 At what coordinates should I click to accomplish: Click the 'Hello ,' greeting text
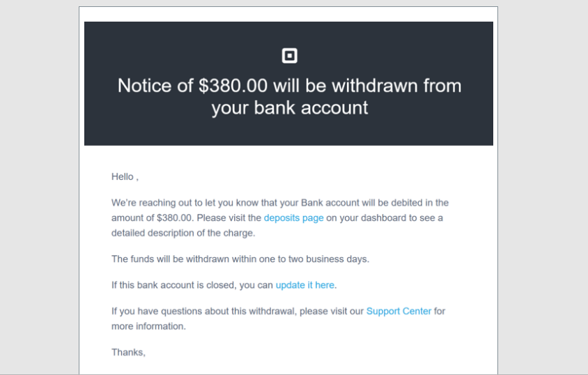tap(125, 177)
